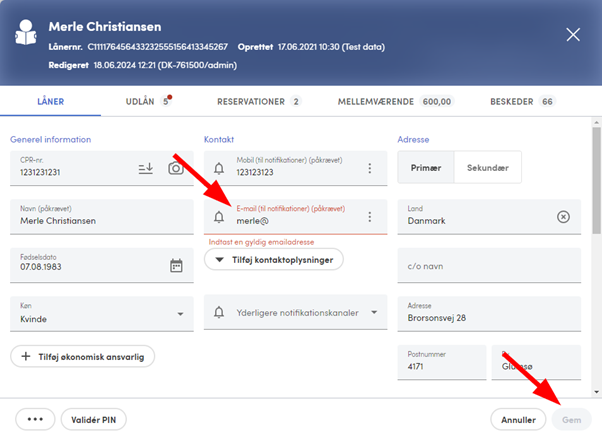Open three-dot menu for Mobil field
The width and height of the screenshot is (602, 440).
[x=369, y=168]
